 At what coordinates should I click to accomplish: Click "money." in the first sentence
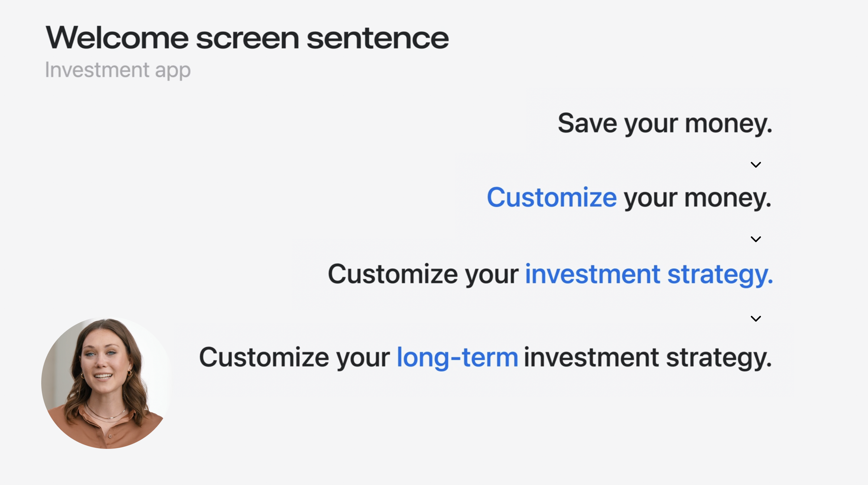728,124
